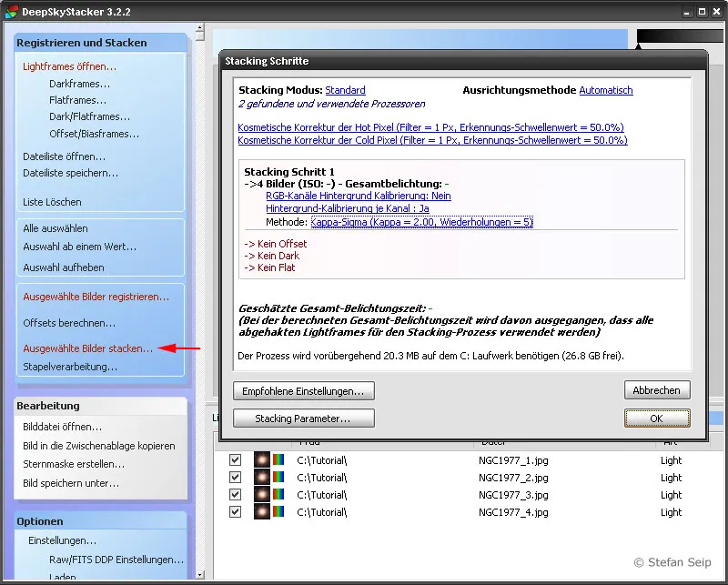
Task: Uncheck the NGC1977_2.jpg checkbox
Action: 236,478
